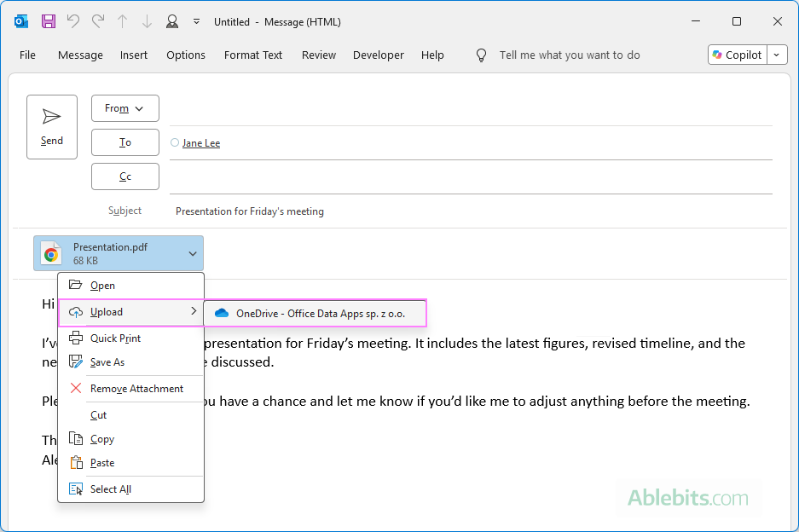Image resolution: width=799 pixels, height=532 pixels.
Task: Click the Jane Lee recipient
Action: click(200, 143)
